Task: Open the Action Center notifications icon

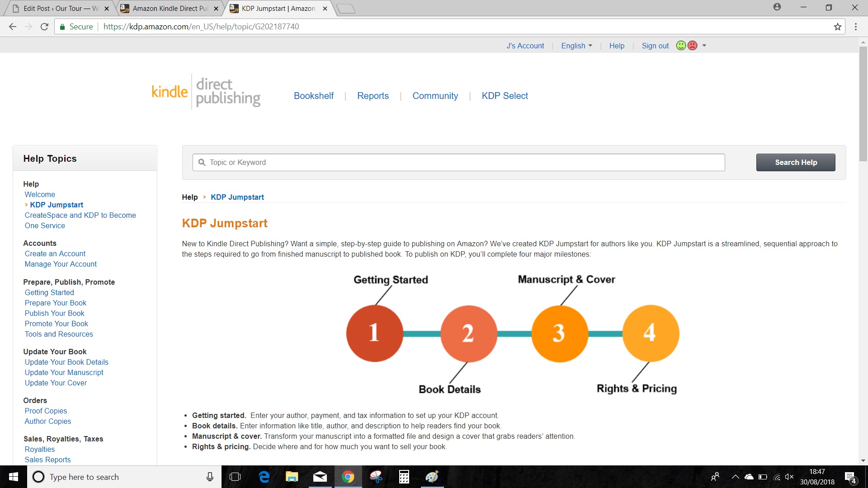Action: (850, 477)
